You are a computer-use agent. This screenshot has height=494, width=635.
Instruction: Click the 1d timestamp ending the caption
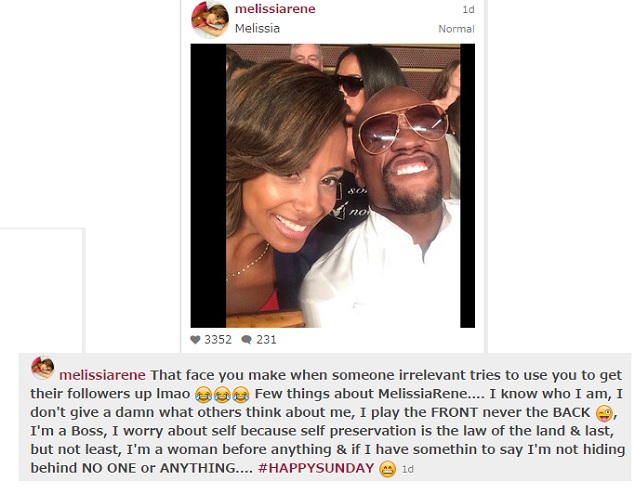[x=407, y=469]
